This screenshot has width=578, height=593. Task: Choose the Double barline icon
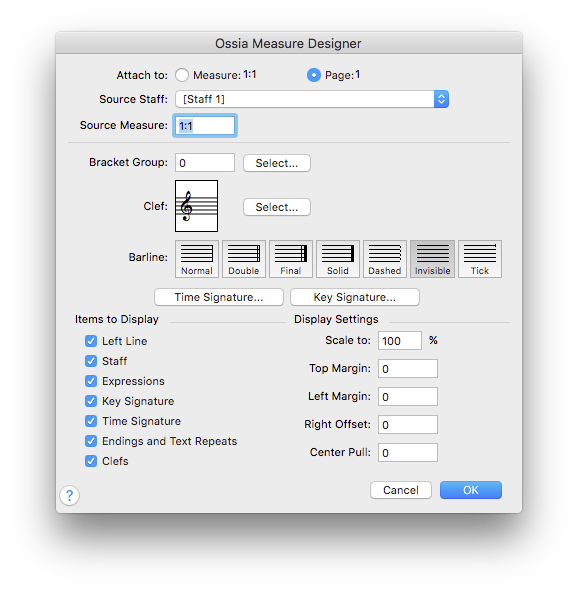[x=244, y=259]
